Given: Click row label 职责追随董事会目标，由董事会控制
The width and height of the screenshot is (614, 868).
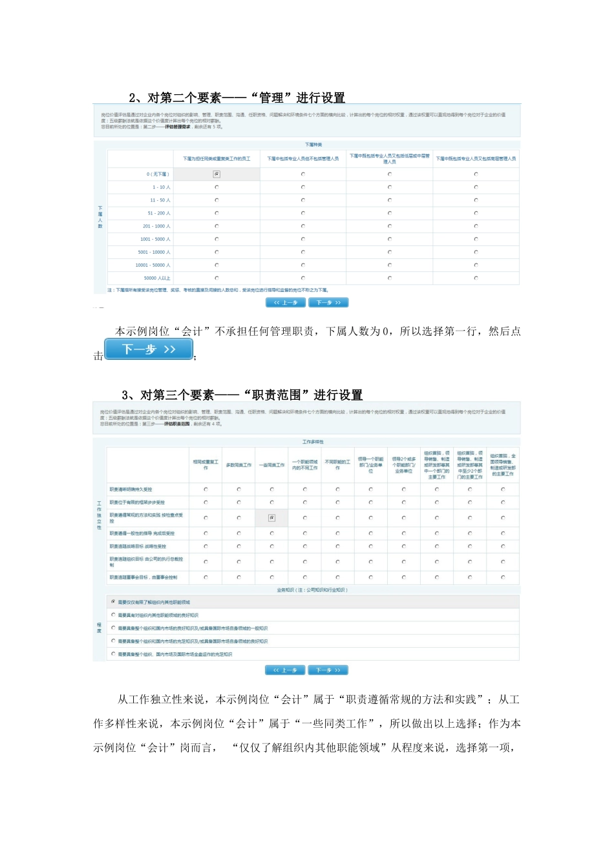Looking at the screenshot, I should point(143,577).
